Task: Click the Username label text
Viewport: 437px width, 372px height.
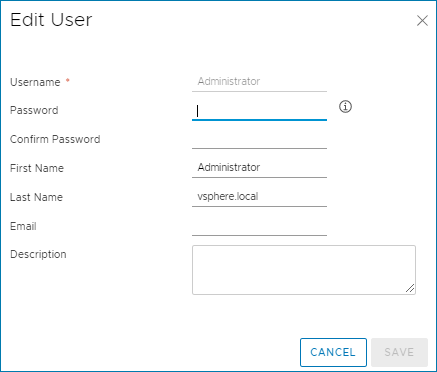Action: tap(35, 82)
